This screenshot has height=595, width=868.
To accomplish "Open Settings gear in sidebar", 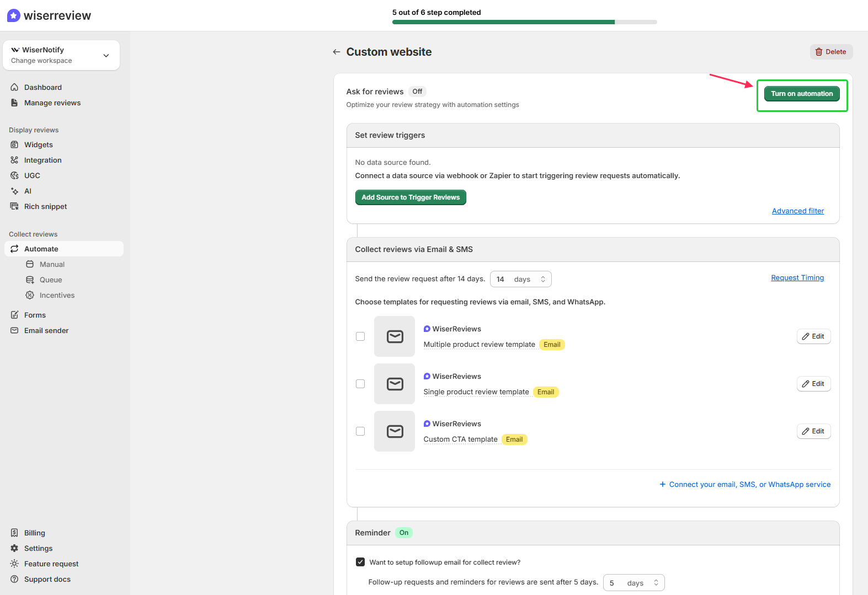I will (x=15, y=548).
